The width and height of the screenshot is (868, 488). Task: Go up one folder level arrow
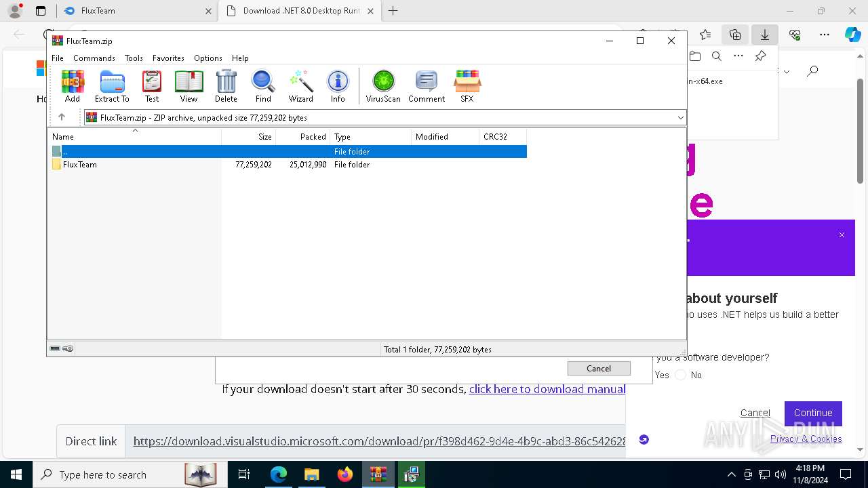pos(62,117)
